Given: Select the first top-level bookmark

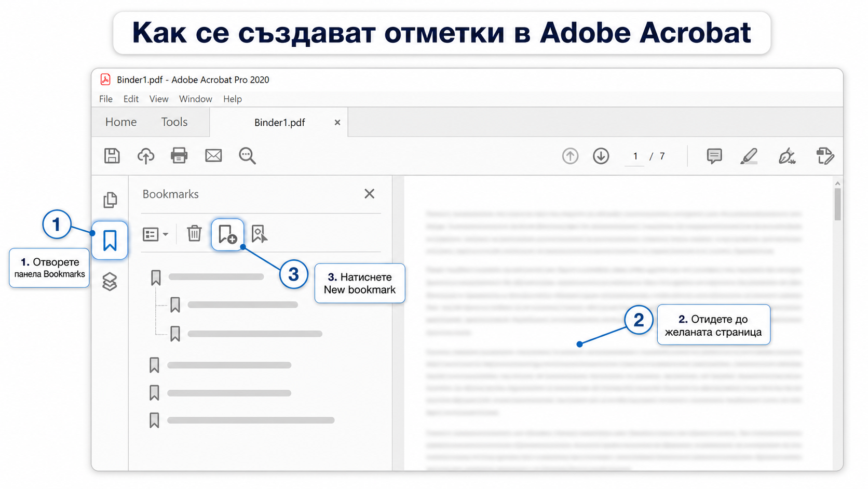Looking at the screenshot, I should [x=207, y=277].
